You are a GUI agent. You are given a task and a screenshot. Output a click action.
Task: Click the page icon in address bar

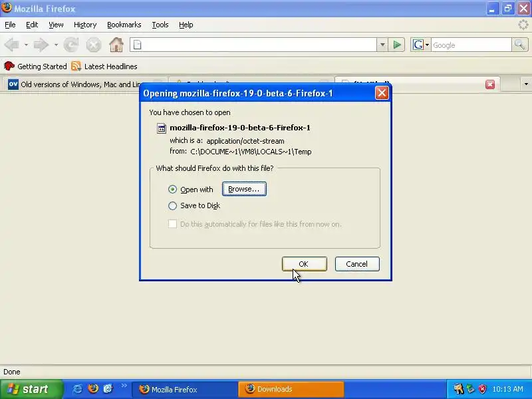pos(138,45)
